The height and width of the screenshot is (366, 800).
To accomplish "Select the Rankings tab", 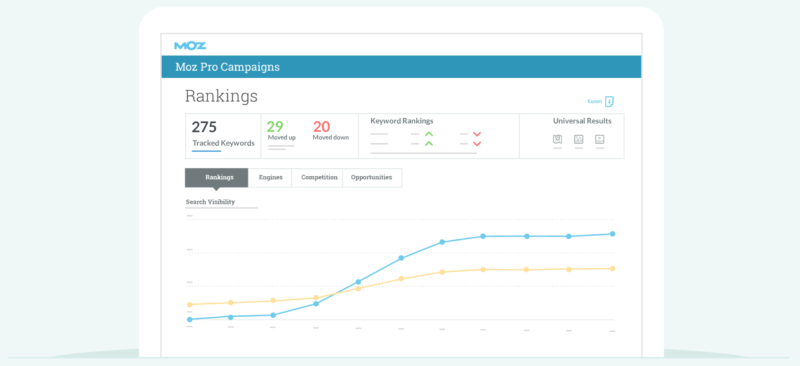I will click(x=216, y=178).
